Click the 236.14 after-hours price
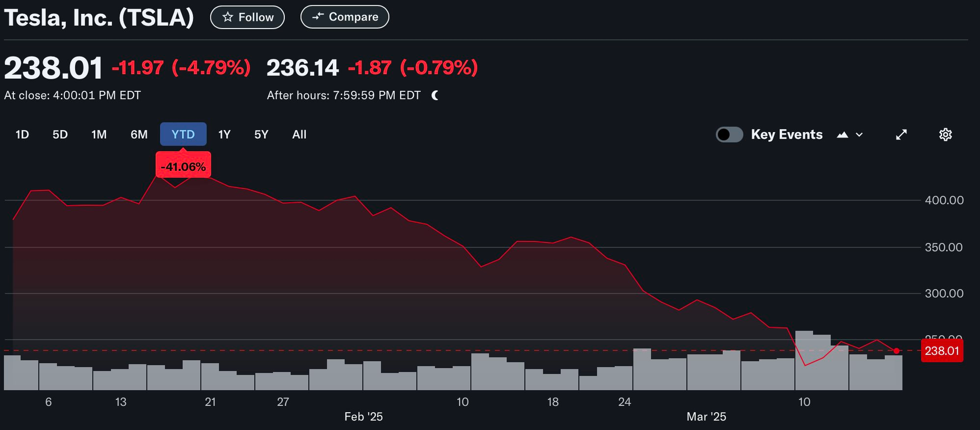Screen dimensions: 980x430 [x=303, y=68]
